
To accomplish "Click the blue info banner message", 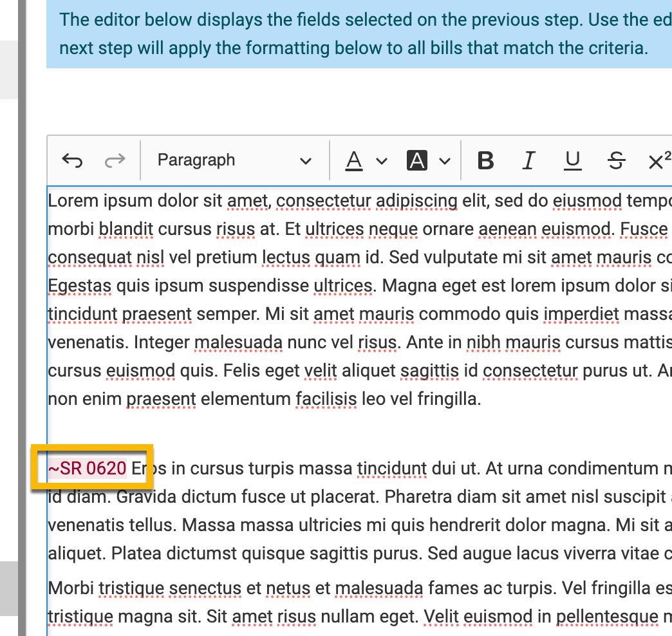I will tap(359, 34).
